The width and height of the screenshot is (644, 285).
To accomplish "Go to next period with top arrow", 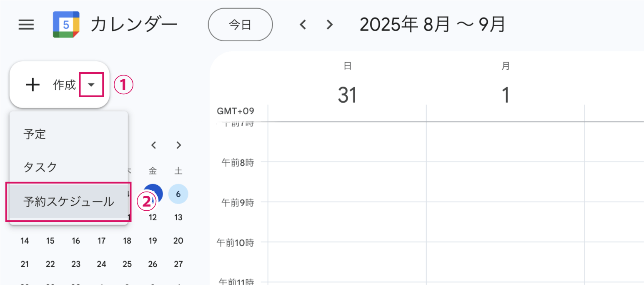I will [x=330, y=25].
